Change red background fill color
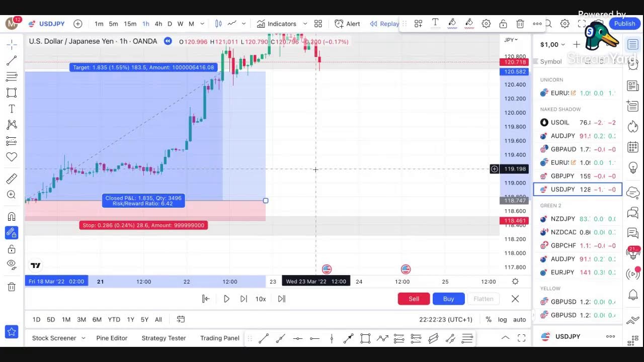This screenshot has width=644, height=362. 469,23
